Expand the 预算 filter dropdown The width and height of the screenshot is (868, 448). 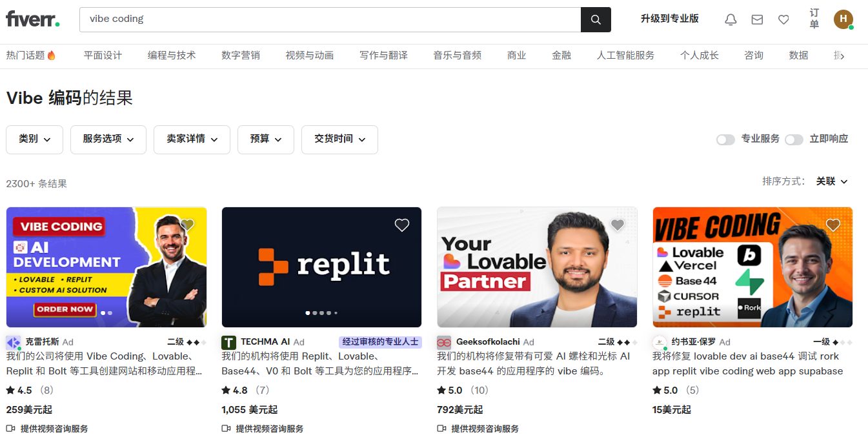tap(266, 139)
